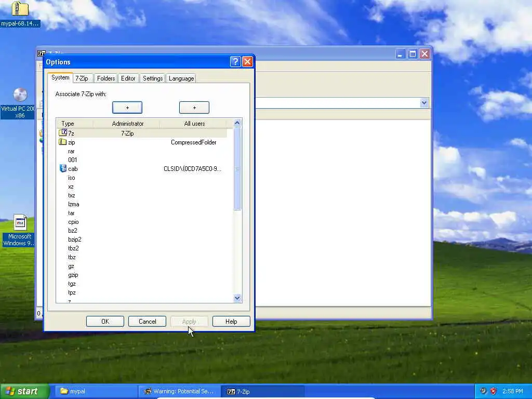
Task: Select the bz2 row
Action: point(141,231)
